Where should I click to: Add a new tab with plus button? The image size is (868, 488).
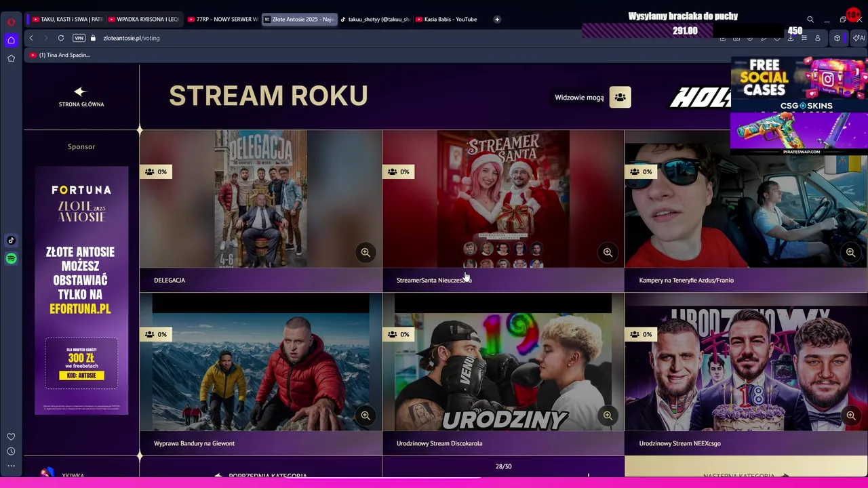pyautogui.click(x=497, y=19)
